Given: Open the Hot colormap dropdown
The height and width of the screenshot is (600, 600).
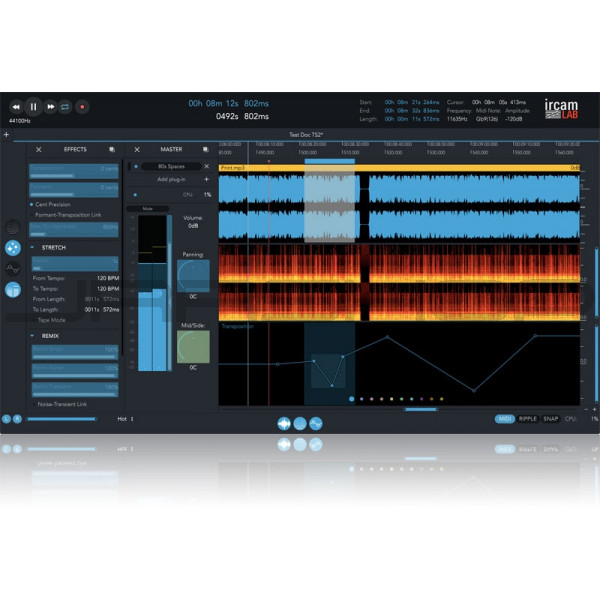Looking at the screenshot, I should [125, 419].
